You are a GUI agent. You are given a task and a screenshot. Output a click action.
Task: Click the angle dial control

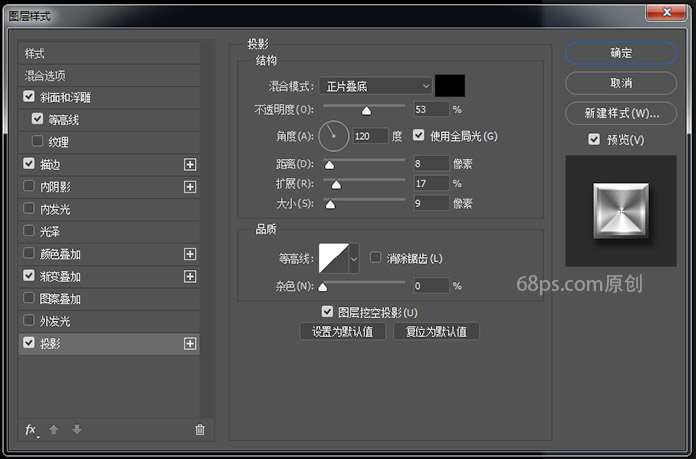333,136
